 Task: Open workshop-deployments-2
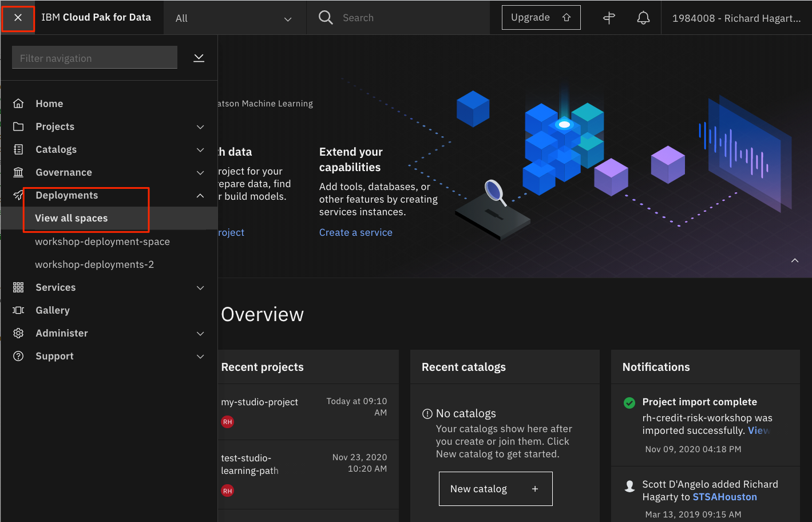pos(94,264)
